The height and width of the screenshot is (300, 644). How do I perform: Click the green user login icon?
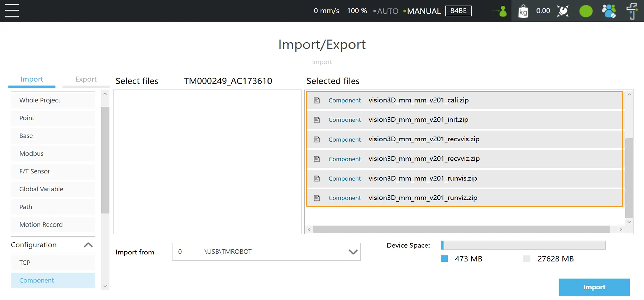tap(502, 11)
